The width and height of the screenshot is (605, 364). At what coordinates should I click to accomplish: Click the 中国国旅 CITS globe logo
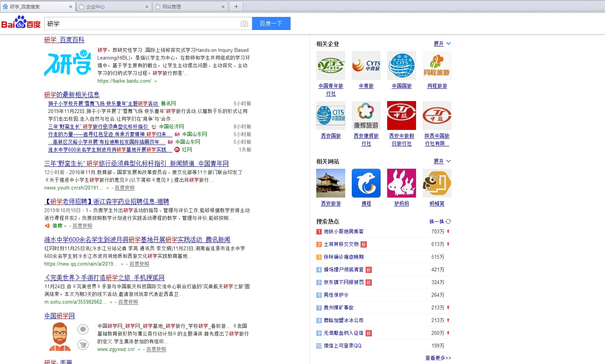[x=401, y=66]
